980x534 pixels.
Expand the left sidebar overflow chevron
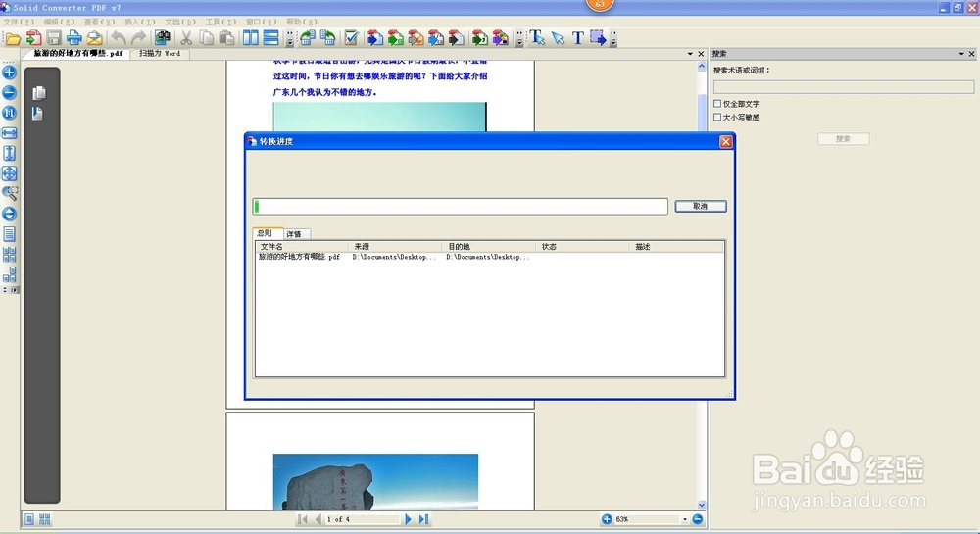click(10, 290)
